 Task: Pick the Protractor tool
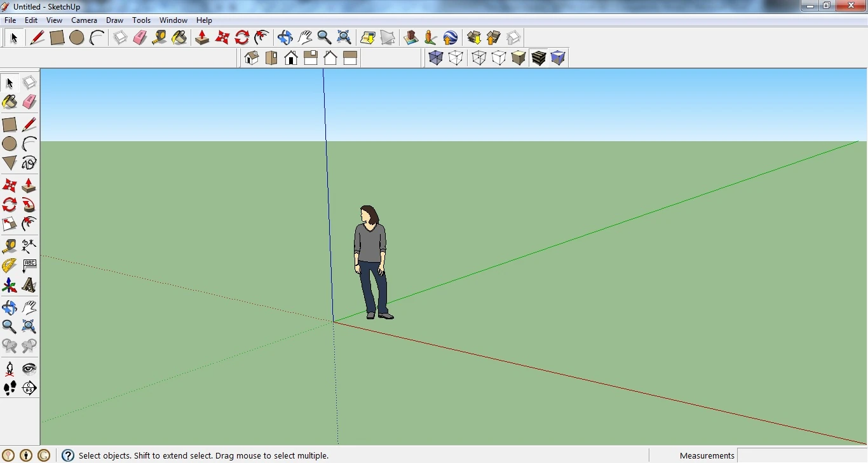point(10,265)
